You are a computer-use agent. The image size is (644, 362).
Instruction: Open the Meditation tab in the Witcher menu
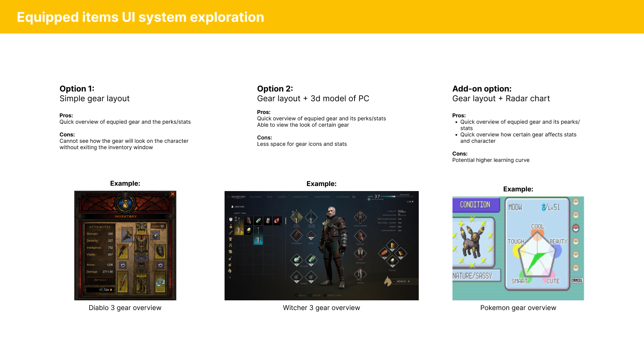(322, 197)
